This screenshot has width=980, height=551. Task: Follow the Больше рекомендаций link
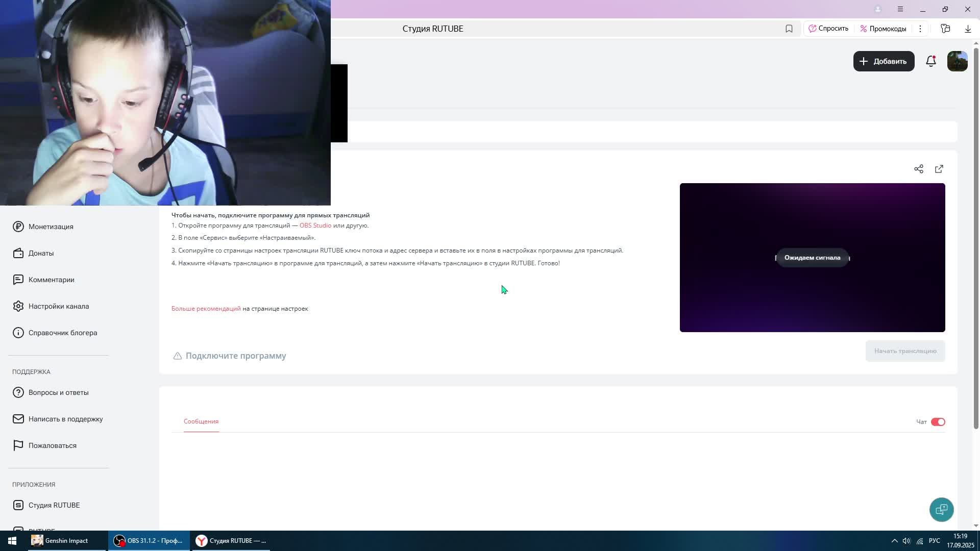coord(206,309)
